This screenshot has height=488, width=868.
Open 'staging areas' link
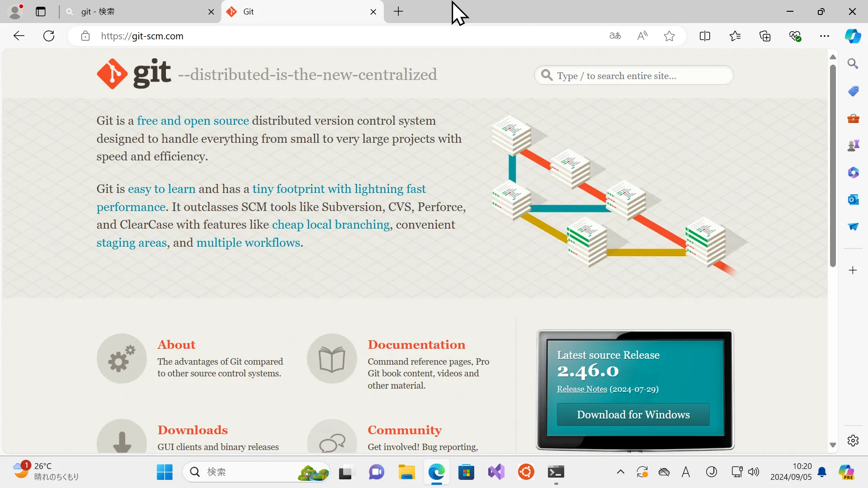(x=132, y=243)
